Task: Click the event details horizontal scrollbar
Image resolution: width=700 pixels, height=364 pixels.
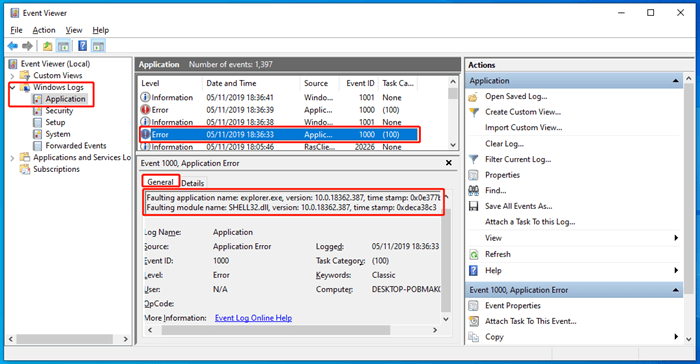Action: click(275, 330)
